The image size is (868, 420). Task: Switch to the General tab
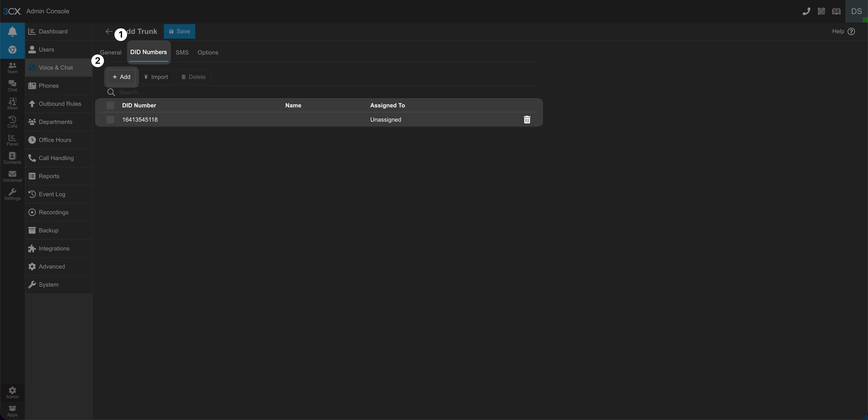pyautogui.click(x=111, y=53)
